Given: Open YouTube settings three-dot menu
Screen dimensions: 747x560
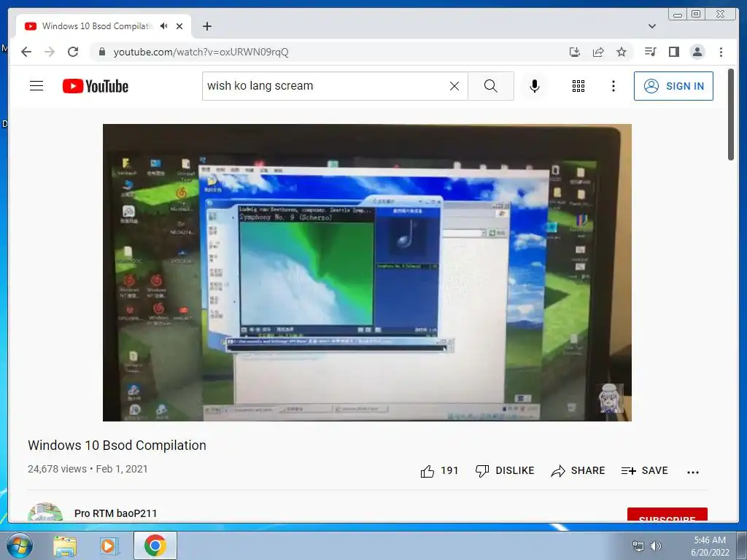Looking at the screenshot, I should point(614,86).
